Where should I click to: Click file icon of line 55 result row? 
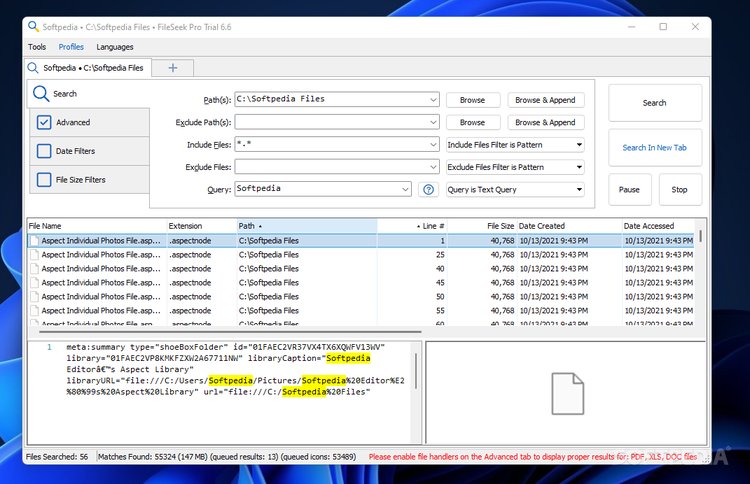tap(34, 310)
